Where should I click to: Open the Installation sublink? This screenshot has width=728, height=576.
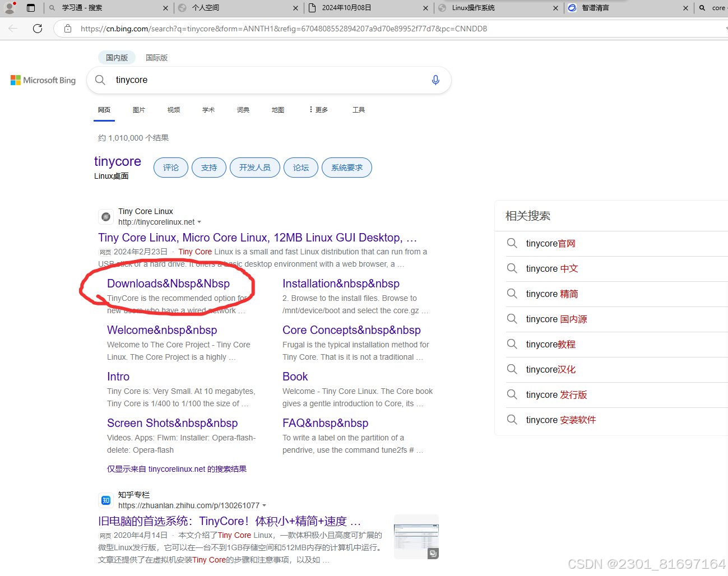[341, 284]
